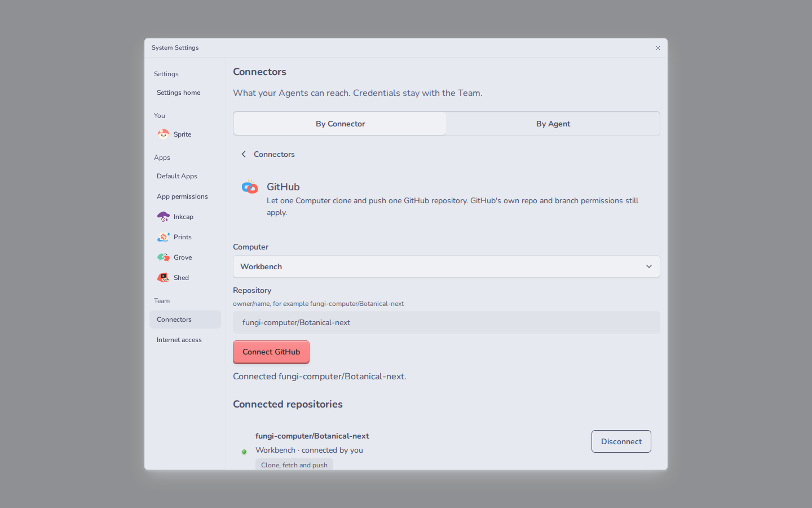Click the green status dot for Botanical-next
Image resolution: width=812 pixels, height=508 pixels.
(244, 452)
